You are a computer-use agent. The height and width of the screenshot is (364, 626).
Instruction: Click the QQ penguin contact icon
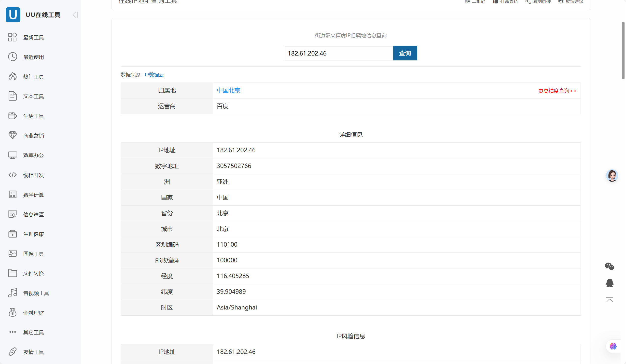(610, 283)
